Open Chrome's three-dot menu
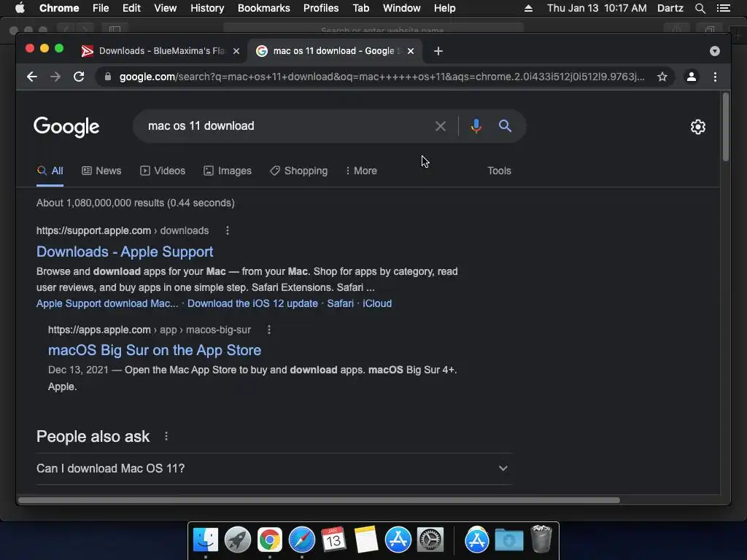This screenshot has height=560, width=747. (715, 77)
